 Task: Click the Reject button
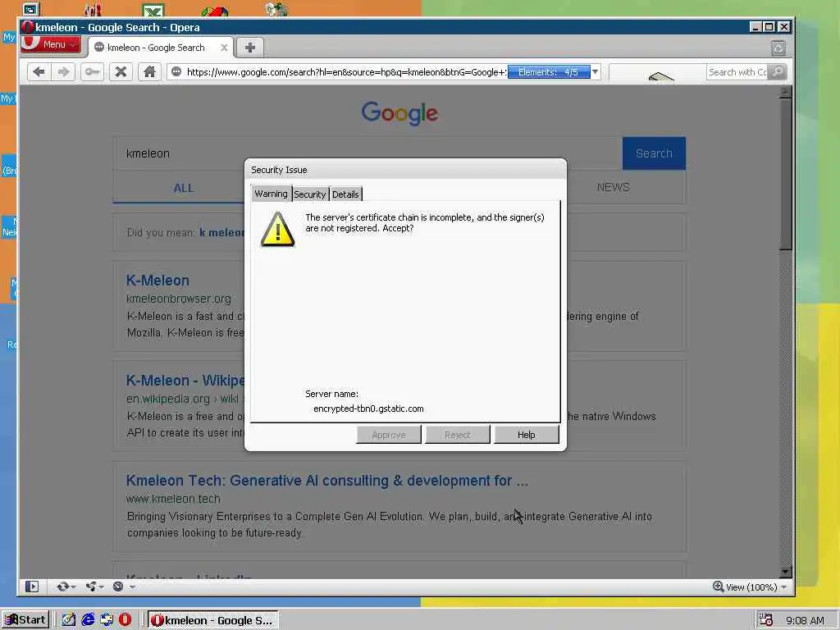[457, 435]
